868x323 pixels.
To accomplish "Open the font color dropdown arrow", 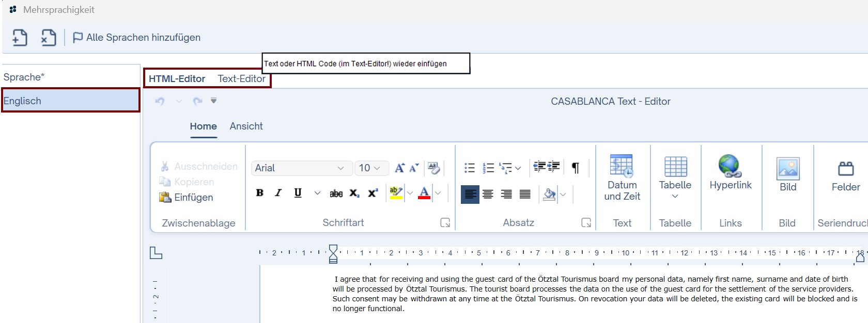I will coord(438,193).
